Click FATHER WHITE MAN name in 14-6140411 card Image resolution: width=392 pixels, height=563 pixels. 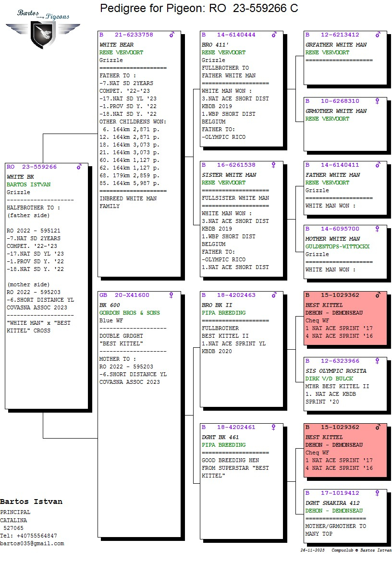pos(333,175)
